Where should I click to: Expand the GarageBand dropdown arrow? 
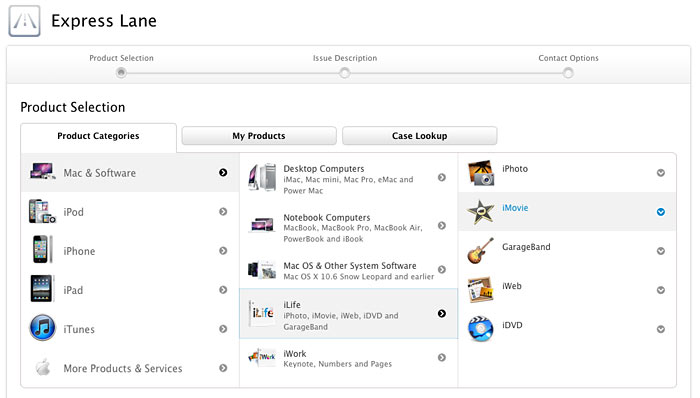[x=661, y=251]
